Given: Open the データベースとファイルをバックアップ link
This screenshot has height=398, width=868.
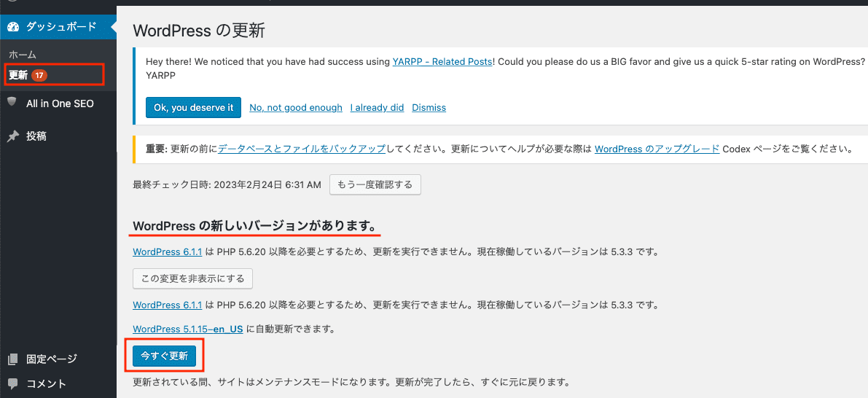Looking at the screenshot, I should [x=302, y=149].
